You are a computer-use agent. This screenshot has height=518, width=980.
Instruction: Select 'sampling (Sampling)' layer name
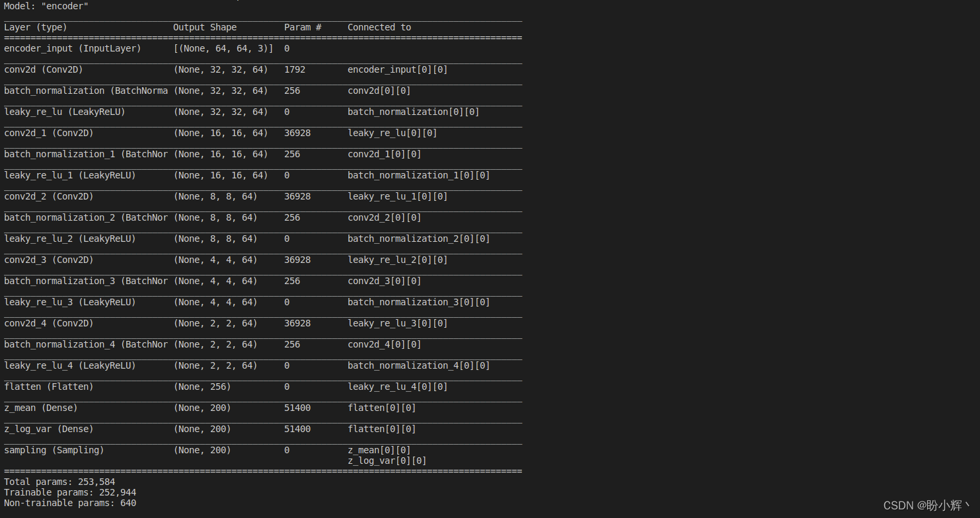[x=54, y=450]
